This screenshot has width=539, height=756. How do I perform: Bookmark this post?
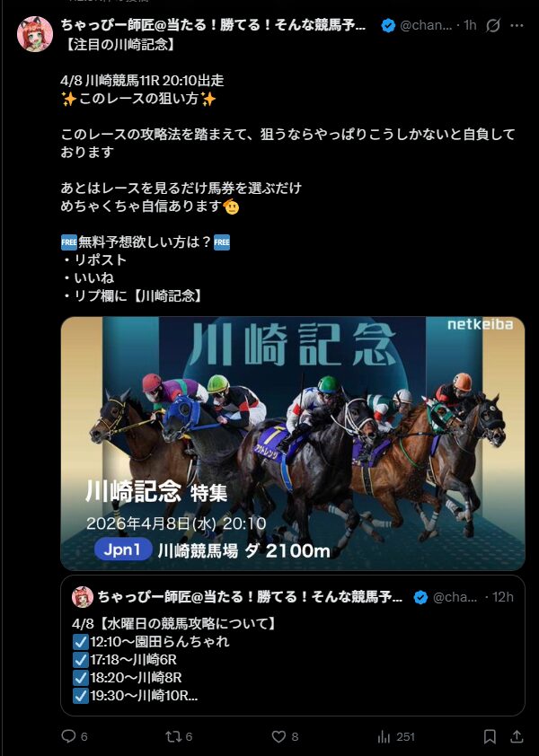pos(490,736)
